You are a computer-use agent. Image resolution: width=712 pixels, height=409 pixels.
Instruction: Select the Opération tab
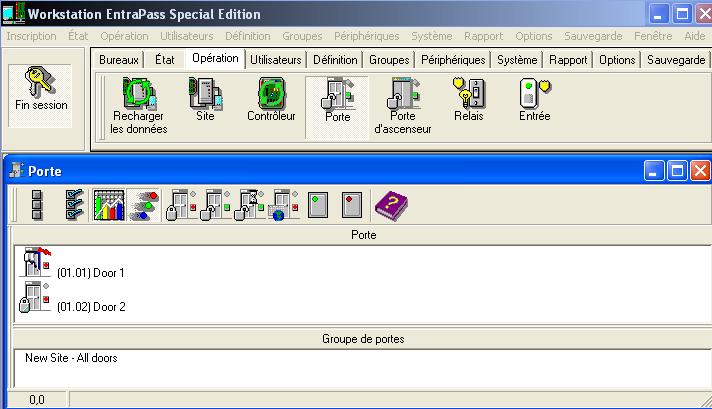pyautogui.click(x=215, y=58)
